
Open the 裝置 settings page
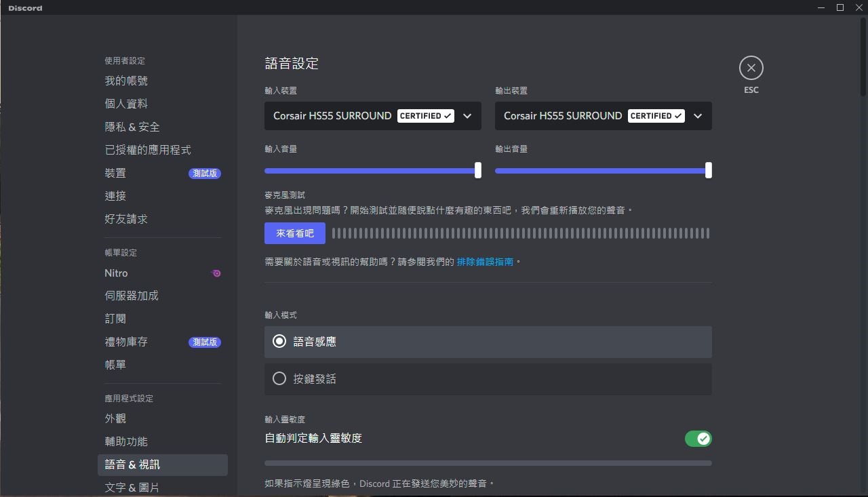pyautogui.click(x=163, y=173)
